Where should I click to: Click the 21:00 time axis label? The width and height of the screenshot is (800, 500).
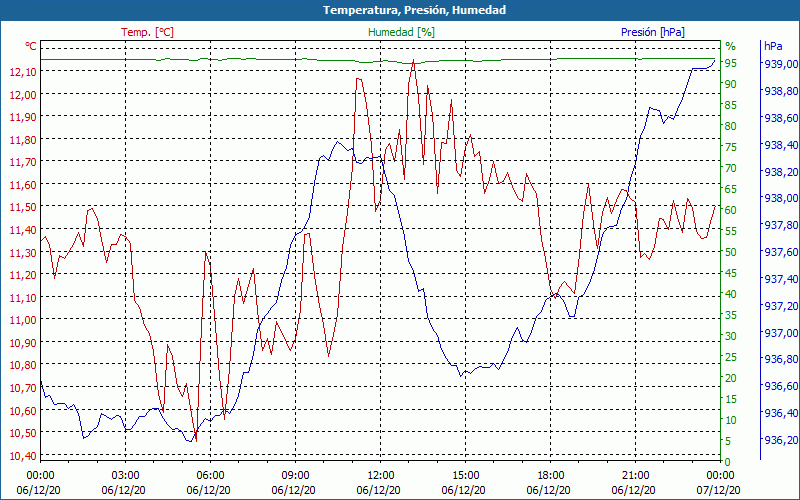tap(635, 476)
